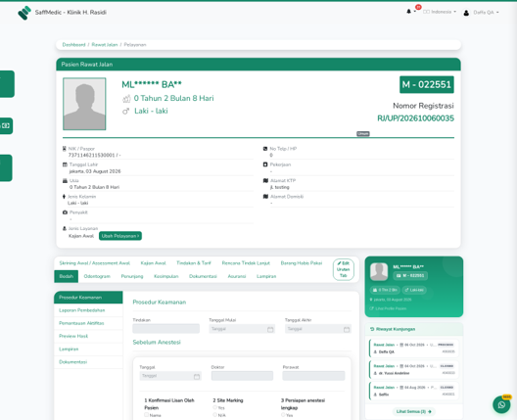Click the Tanggal Mulai date field
The height and width of the screenshot is (420, 517).
click(x=242, y=329)
